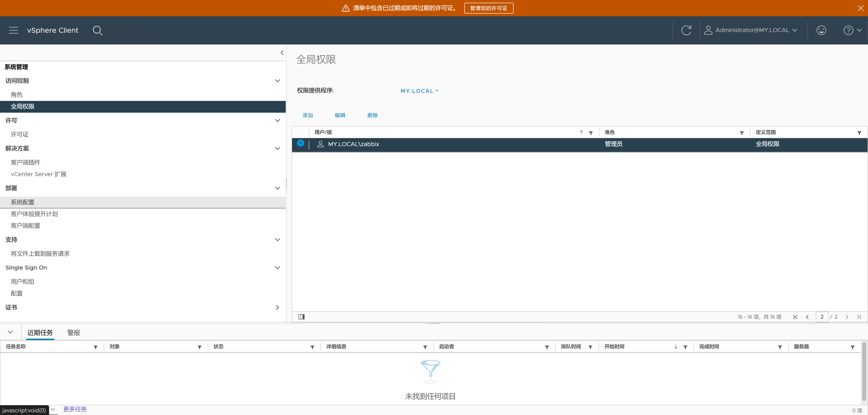This screenshot has width=868, height=415.
Task: Filter the 排队时间 column
Action: (590, 347)
